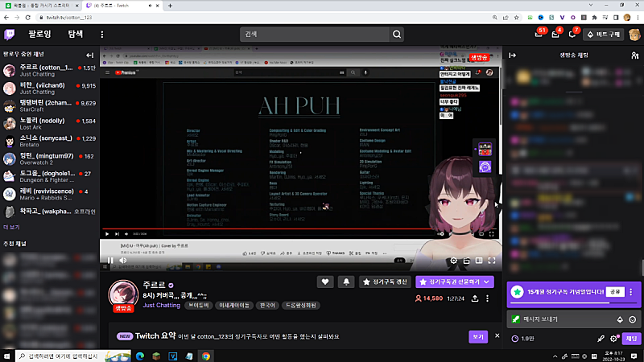Click the 주르르 channel avatar
This screenshot has width=644, height=362.
point(123,294)
